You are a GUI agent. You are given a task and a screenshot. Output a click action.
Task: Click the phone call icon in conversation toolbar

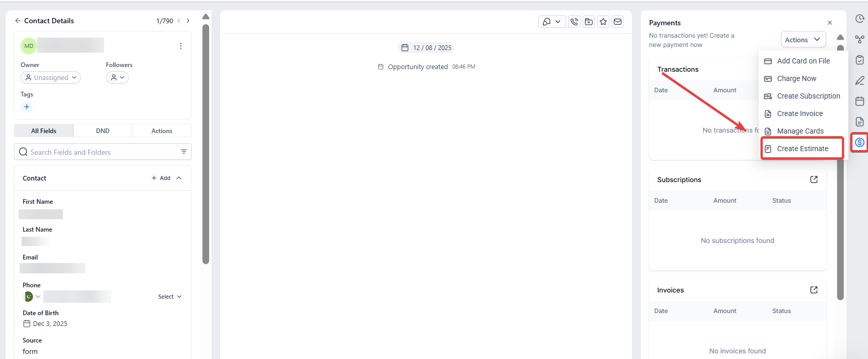point(574,22)
